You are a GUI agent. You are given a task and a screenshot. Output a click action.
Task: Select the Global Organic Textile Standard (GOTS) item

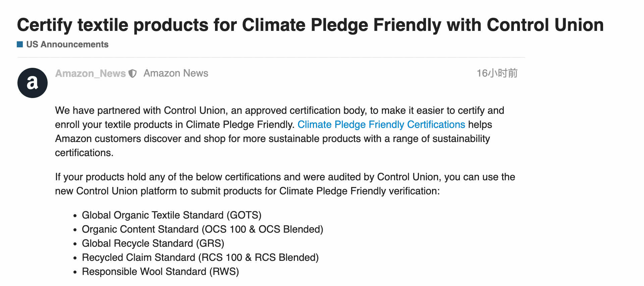(x=172, y=215)
